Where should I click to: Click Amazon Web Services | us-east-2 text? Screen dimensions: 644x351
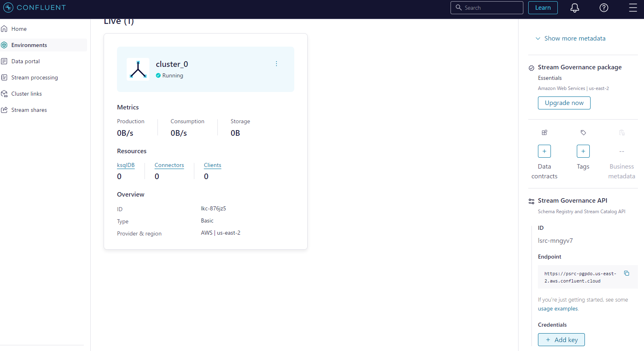point(573,88)
